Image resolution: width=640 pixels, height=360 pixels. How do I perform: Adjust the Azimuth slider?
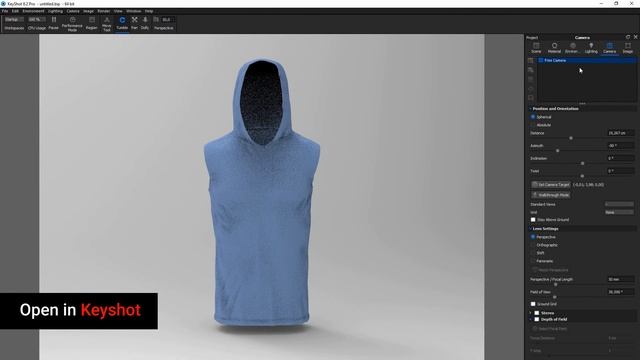[558, 151]
